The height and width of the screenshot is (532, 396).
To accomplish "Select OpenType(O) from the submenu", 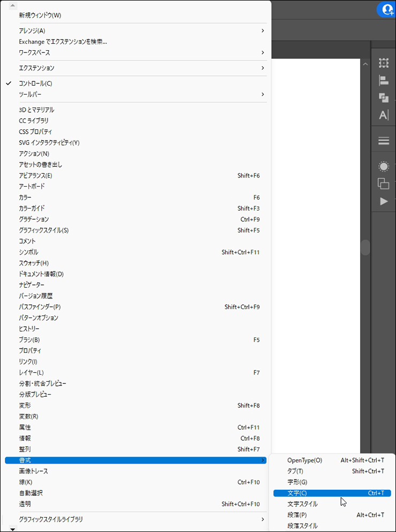I will 304,460.
